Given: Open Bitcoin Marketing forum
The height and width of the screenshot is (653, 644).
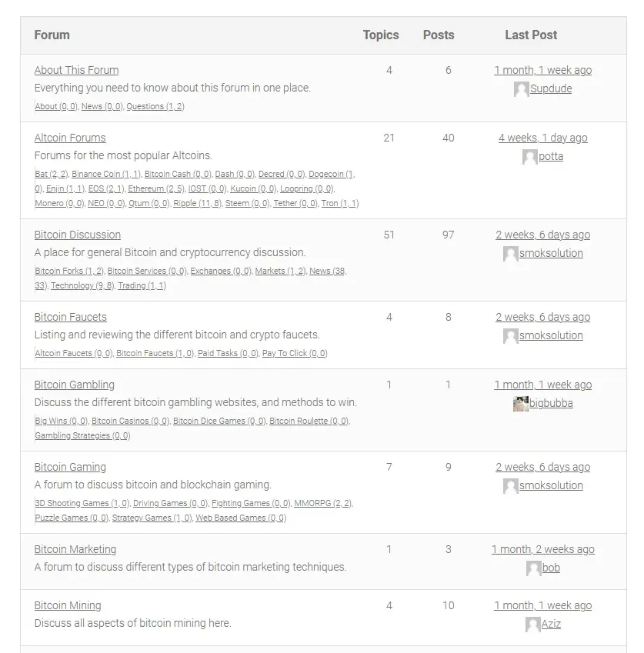Looking at the screenshot, I should [75, 549].
